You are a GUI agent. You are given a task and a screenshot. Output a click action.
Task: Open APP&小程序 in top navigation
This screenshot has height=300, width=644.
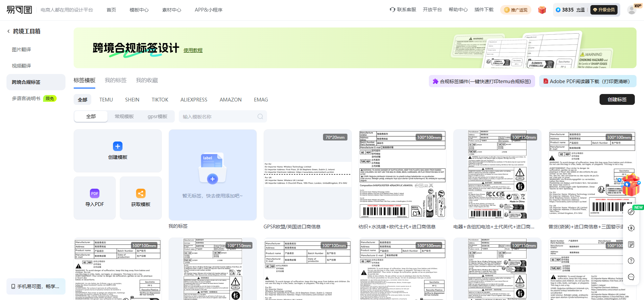tap(209, 10)
